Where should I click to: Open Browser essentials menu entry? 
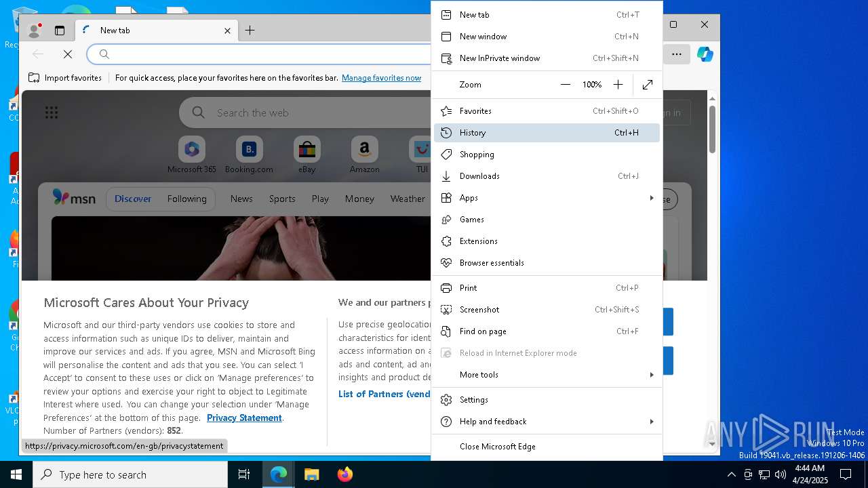tap(547, 263)
